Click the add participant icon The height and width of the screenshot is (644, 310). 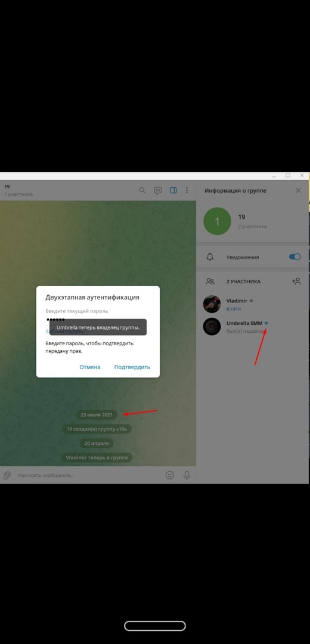[296, 281]
